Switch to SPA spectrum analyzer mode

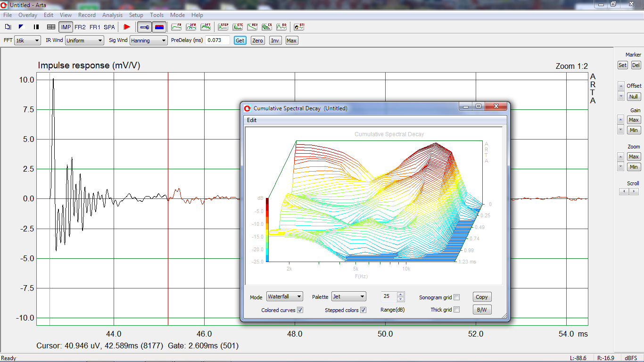click(x=109, y=27)
